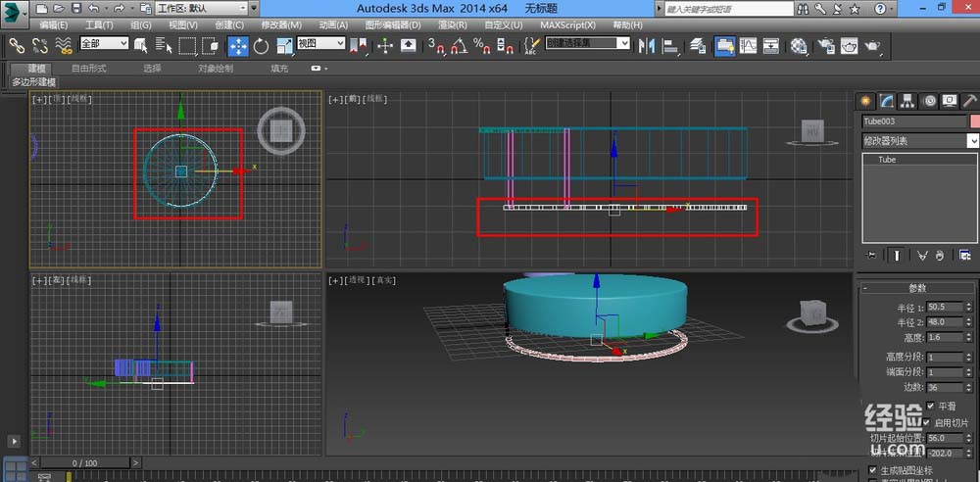Redo the action with the redo arrow
The image size is (980, 482).
(120, 9)
